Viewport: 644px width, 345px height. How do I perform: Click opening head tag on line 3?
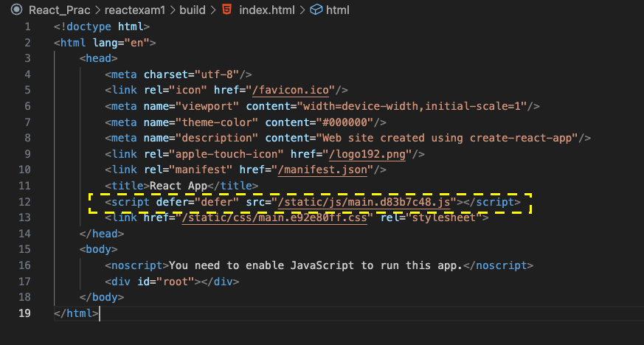(99, 58)
